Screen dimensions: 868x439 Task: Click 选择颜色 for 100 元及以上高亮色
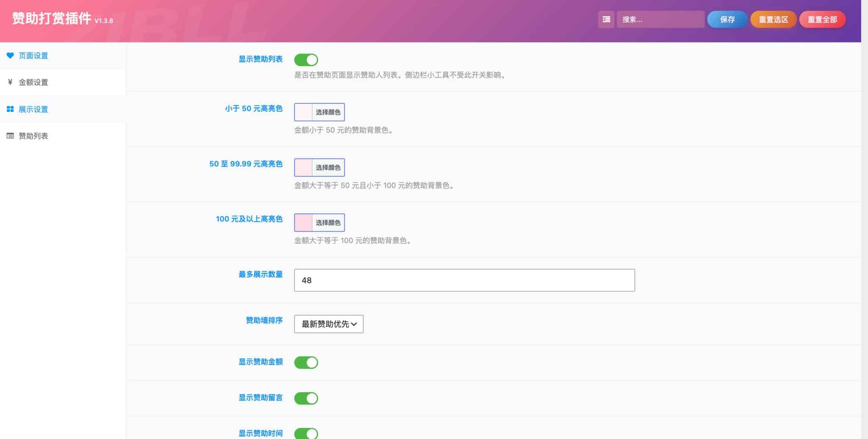click(x=328, y=222)
